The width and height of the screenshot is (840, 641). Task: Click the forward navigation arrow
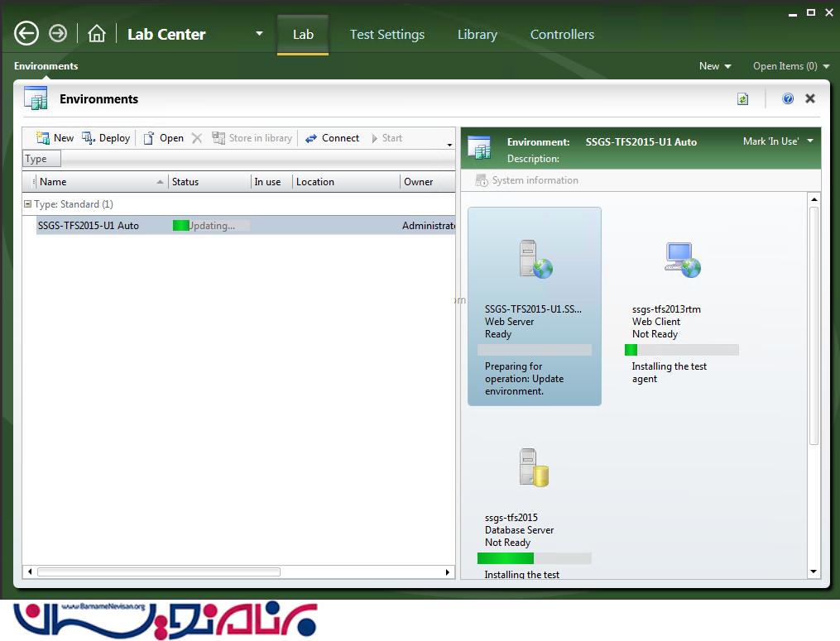click(x=58, y=33)
